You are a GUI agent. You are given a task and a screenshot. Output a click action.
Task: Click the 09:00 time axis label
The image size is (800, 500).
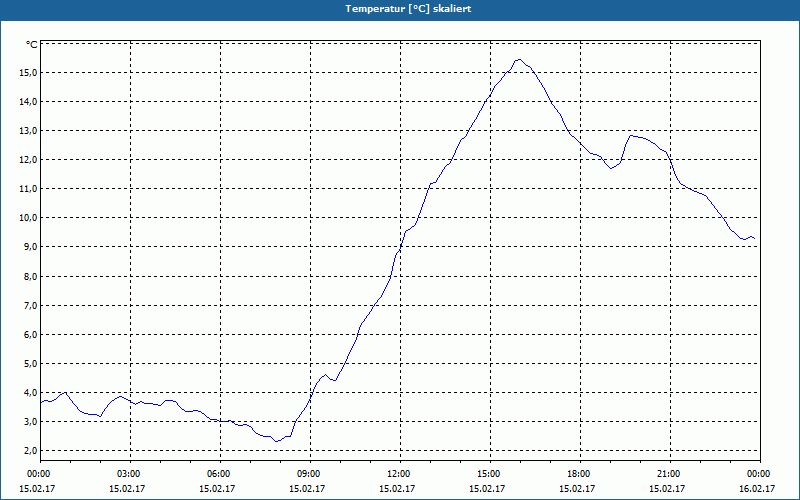310,474
